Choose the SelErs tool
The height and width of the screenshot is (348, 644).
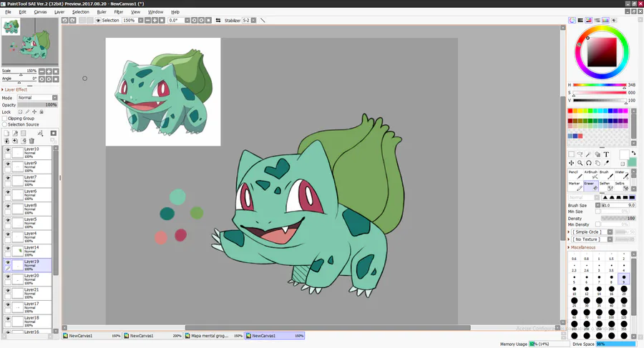tap(621, 186)
